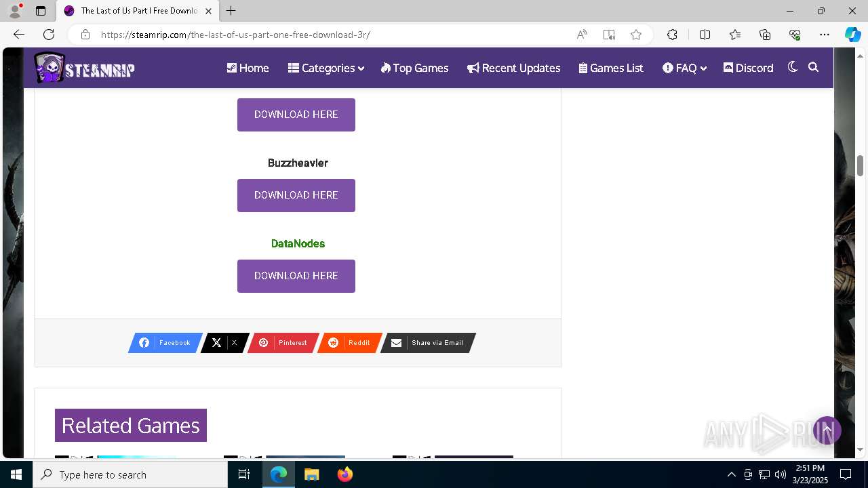868x488 pixels.
Task: Share the page on Reddit
Action: [x=350, y=343]
